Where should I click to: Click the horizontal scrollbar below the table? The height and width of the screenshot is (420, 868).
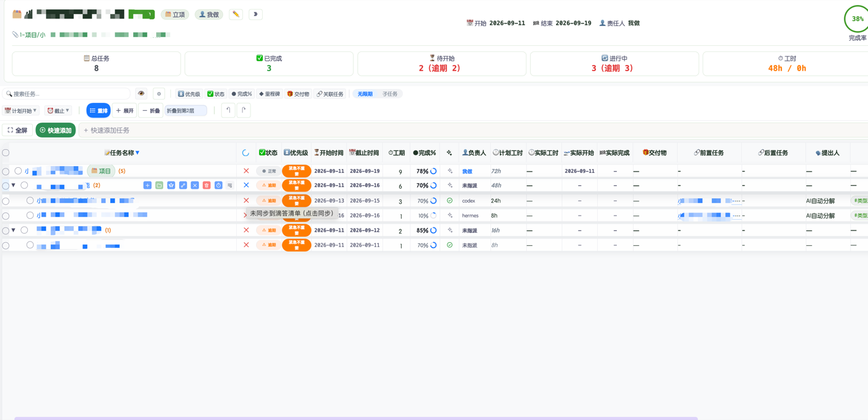click(x=356, y=418)
